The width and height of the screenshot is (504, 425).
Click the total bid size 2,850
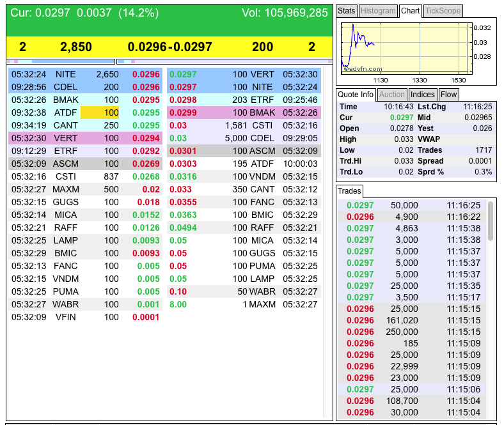click(76, 47)
